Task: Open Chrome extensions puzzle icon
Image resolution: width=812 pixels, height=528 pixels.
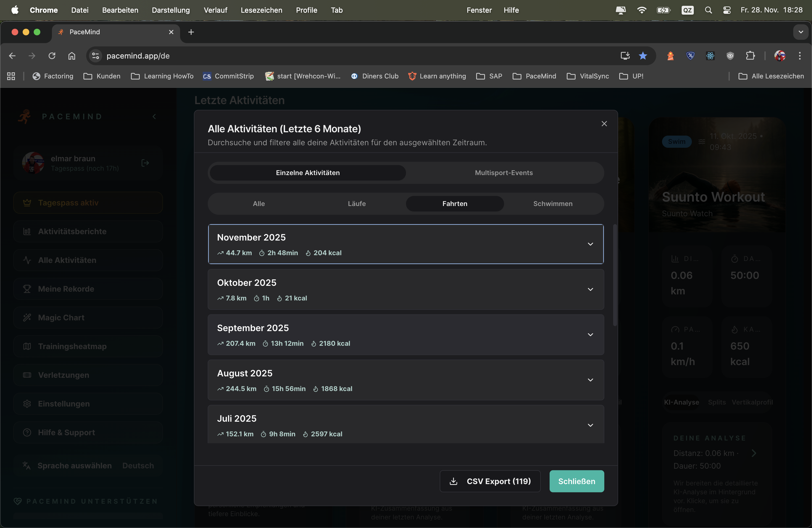Action: click(750, 56)
